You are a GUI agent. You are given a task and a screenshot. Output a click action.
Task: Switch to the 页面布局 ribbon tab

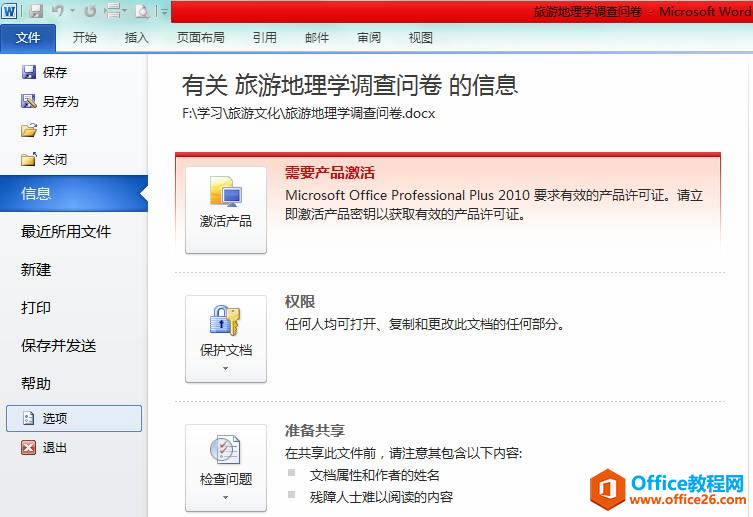(x=201, y=37)
